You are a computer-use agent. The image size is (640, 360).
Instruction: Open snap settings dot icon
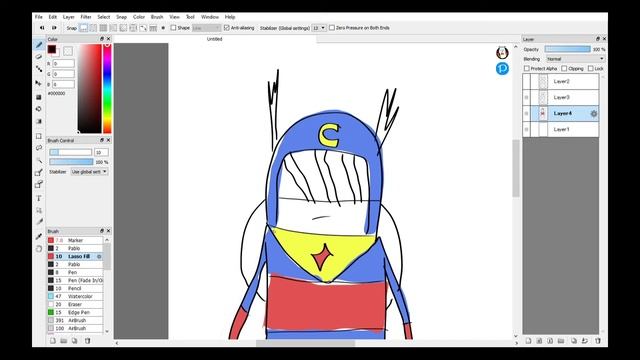coord(163,28)
